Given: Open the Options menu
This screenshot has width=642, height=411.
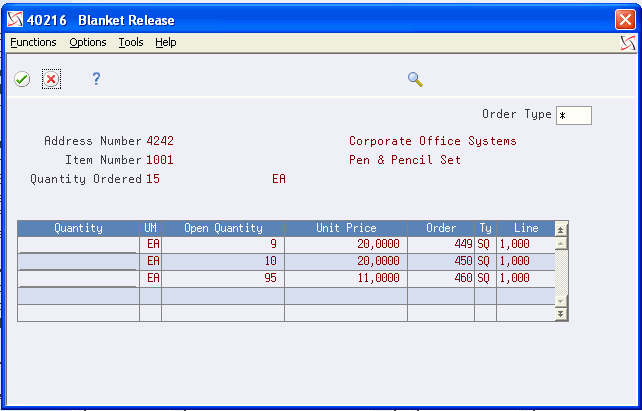Looking at the screenshot, I should (88, 42).
